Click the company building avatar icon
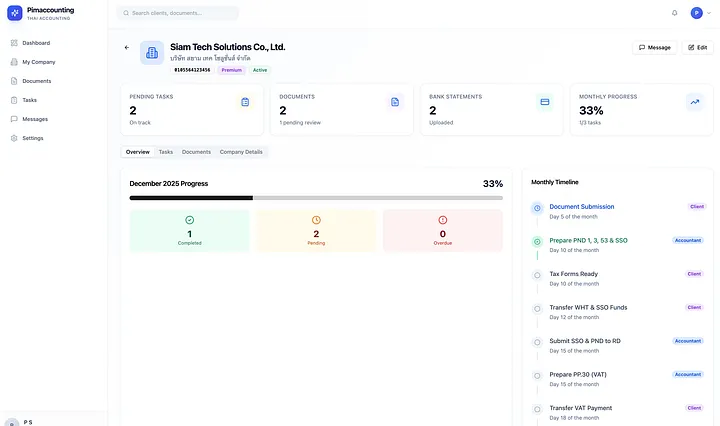720x426 pixels. pos(152,53)
